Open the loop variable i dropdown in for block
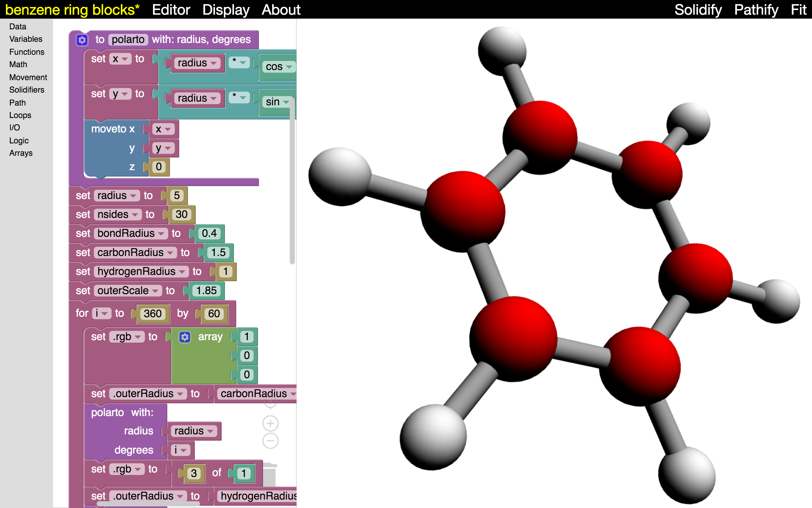Screen dimensions: 812x508 102,314
